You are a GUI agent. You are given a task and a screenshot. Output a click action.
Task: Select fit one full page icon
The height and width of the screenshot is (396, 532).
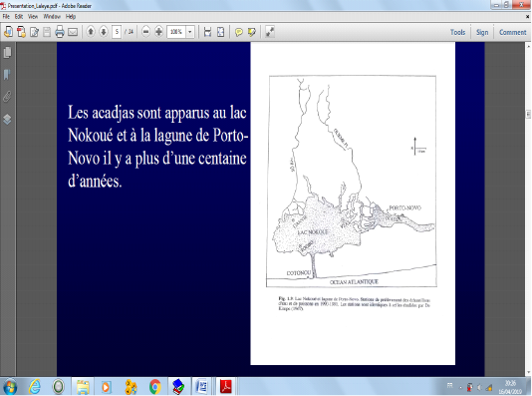(220, 32)
